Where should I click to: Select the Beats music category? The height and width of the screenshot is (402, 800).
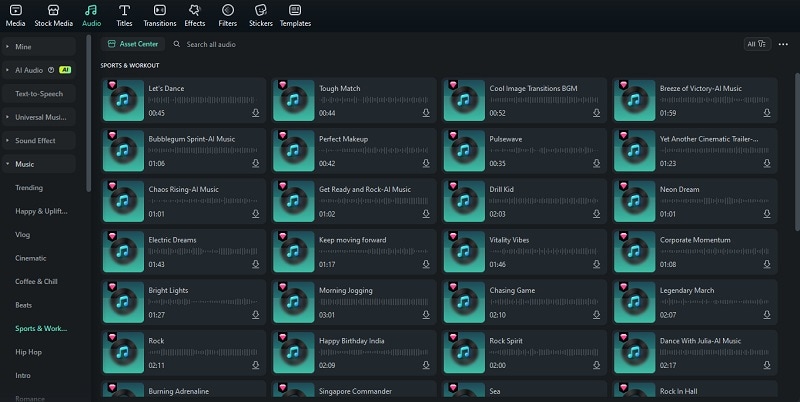[x=23, y=305]
